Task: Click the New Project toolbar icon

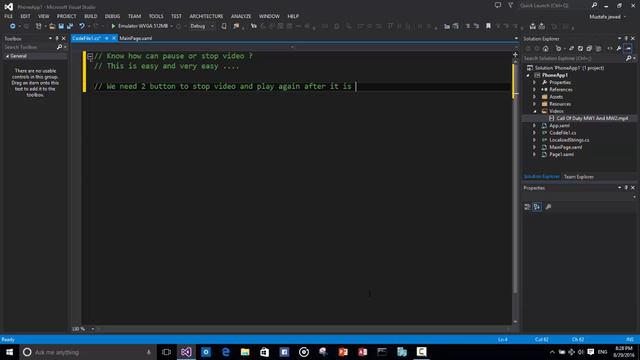Action: coord(38,26)
